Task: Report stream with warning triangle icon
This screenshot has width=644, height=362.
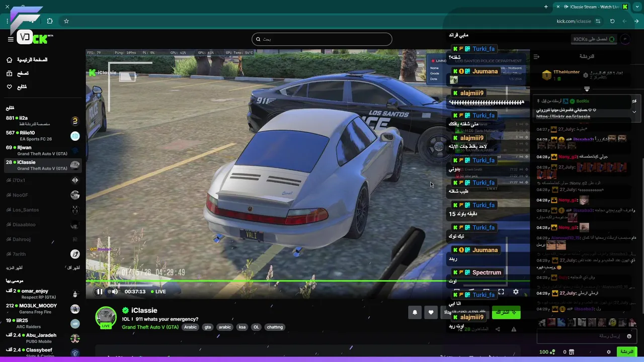Action: (x=514, y=329)
